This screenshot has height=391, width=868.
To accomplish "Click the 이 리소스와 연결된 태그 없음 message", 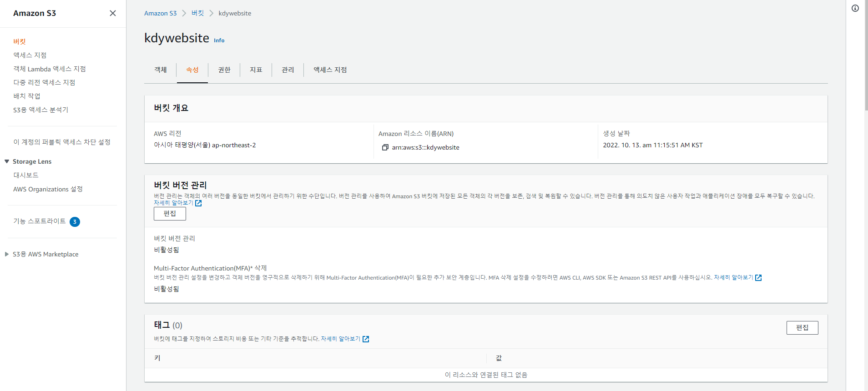I will tap(486, 375).
